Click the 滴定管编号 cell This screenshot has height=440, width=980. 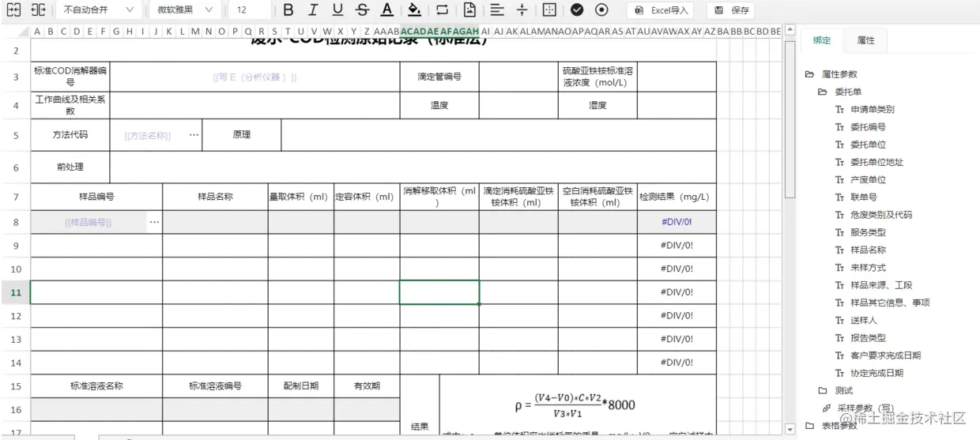[x=439, y=77]
